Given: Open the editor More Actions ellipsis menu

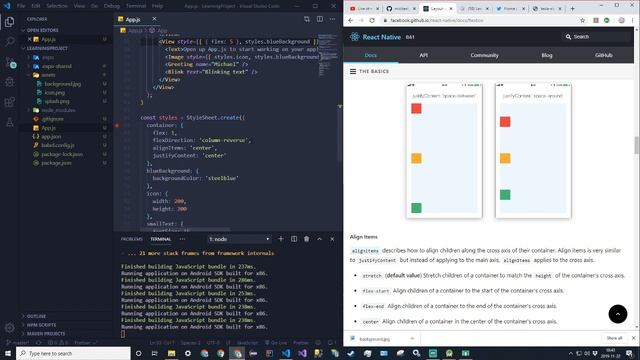Looking at the screenshot, I should click(332, 19).
